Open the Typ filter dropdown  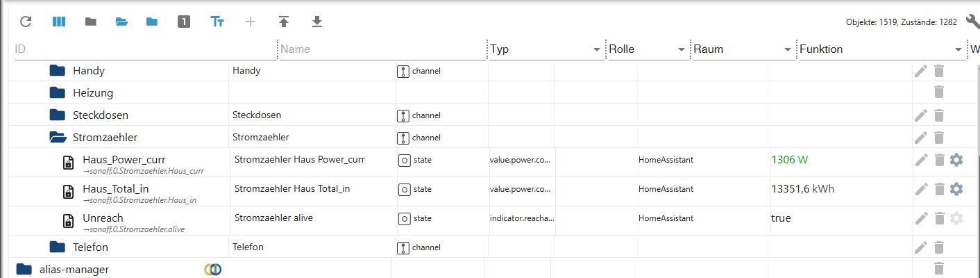tap(596, 49)
